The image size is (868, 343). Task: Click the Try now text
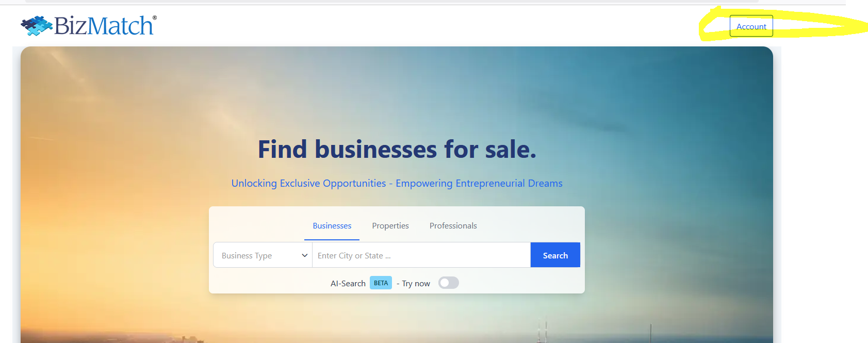pos(416,284)
